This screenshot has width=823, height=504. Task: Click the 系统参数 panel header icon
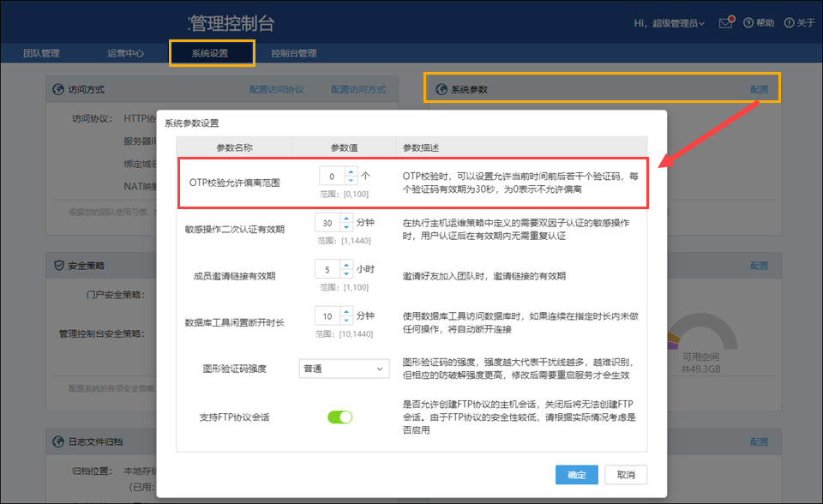442,89
